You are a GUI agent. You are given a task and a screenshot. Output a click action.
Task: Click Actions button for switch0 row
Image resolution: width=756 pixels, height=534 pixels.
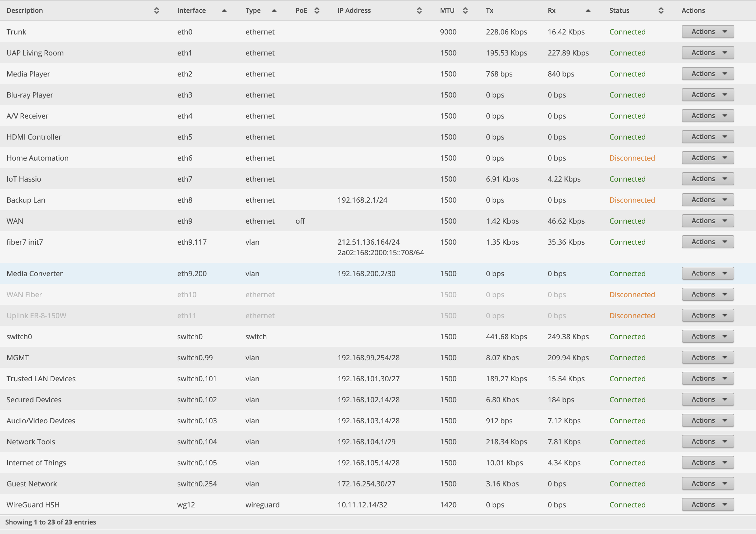(708, 337)
